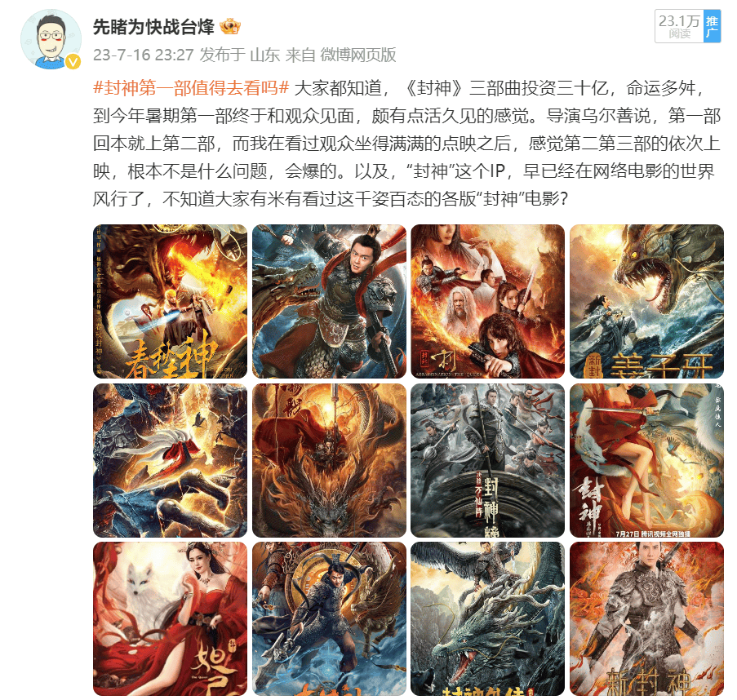Open the 新封神 armored man poster
The height and width of the screenshot is (700, 737).
(x=646, y=618)
